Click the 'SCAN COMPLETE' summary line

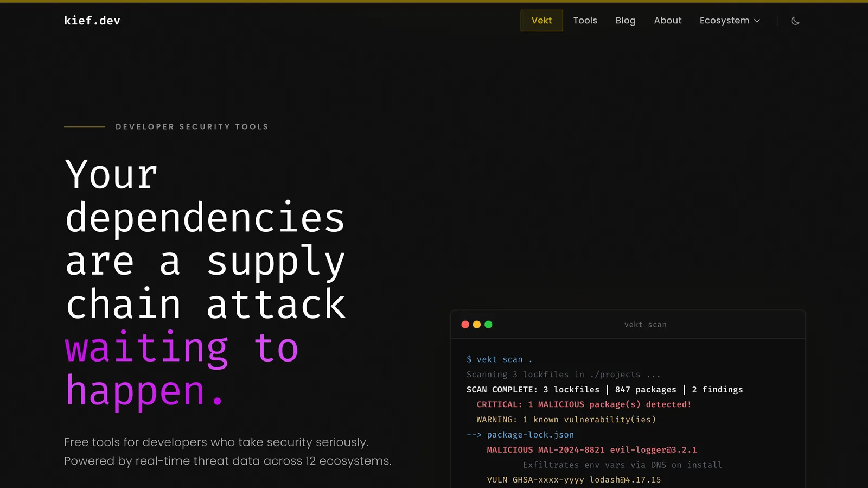(x=604, y=390)
